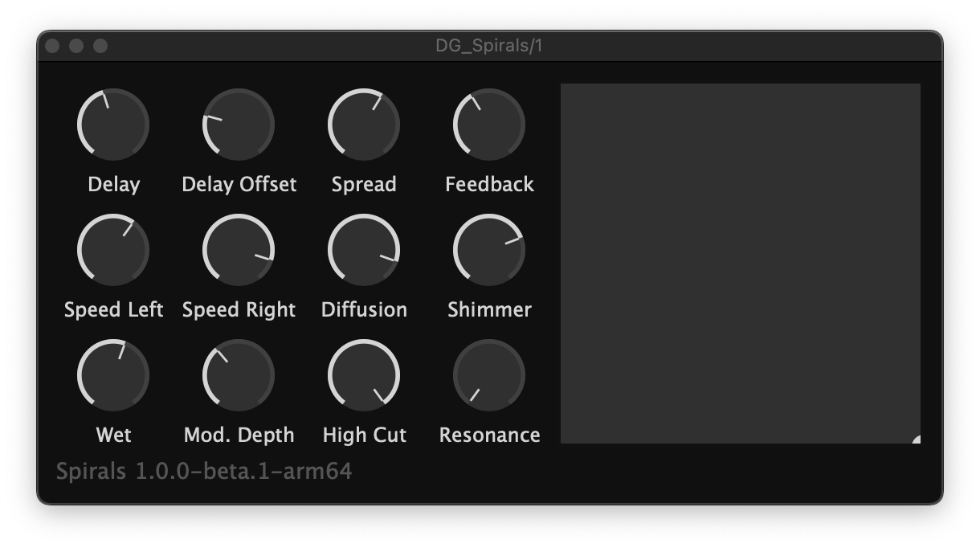Click the Speed Left label

pos(113,310)
